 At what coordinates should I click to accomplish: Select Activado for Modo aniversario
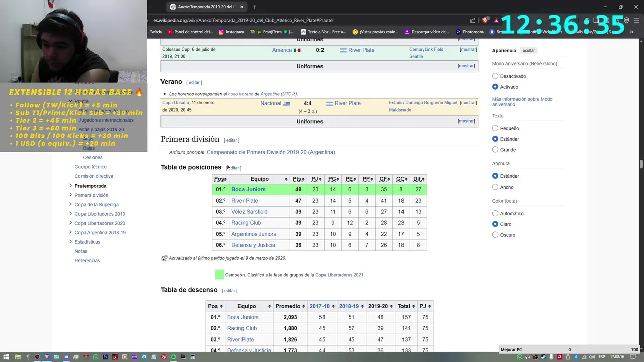[x=495, y=87]
